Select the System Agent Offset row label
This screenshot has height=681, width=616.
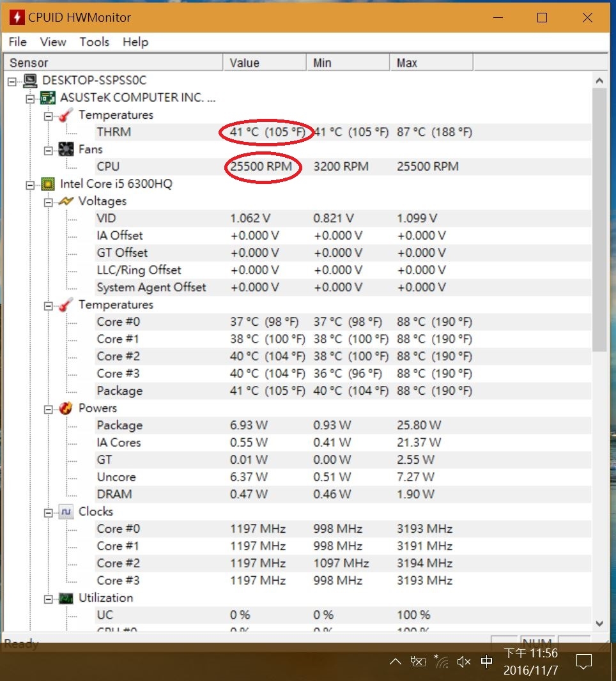click(x=151, y=287)
